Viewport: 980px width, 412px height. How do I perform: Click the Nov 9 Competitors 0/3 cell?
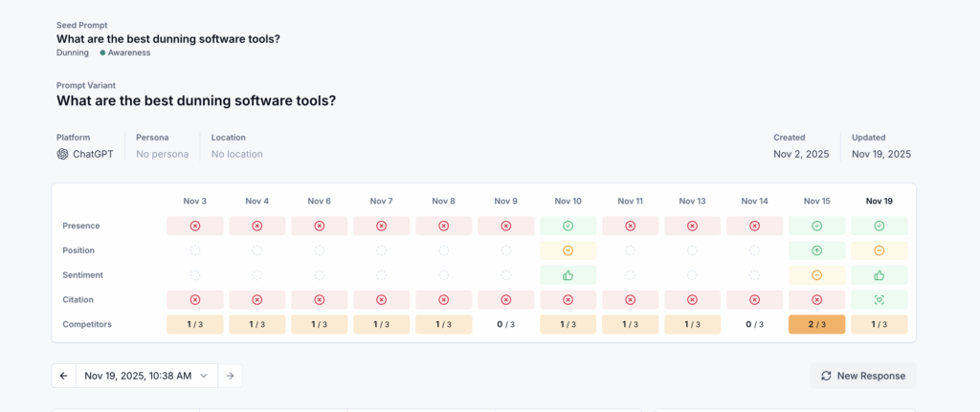[505, 324]
